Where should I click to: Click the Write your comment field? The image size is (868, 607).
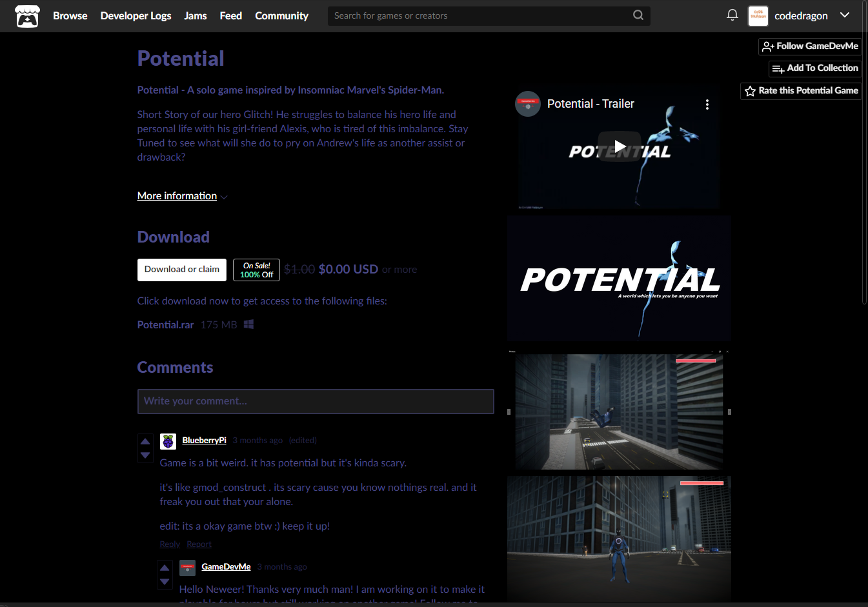point(316,401)
